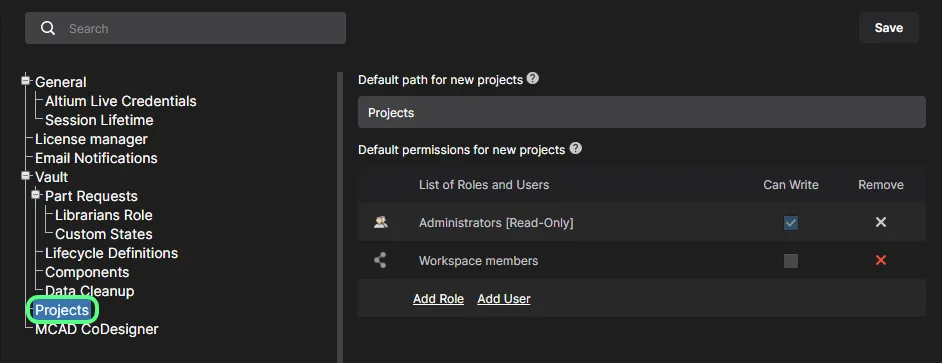Open Components settings

click(x=87, y=272)
